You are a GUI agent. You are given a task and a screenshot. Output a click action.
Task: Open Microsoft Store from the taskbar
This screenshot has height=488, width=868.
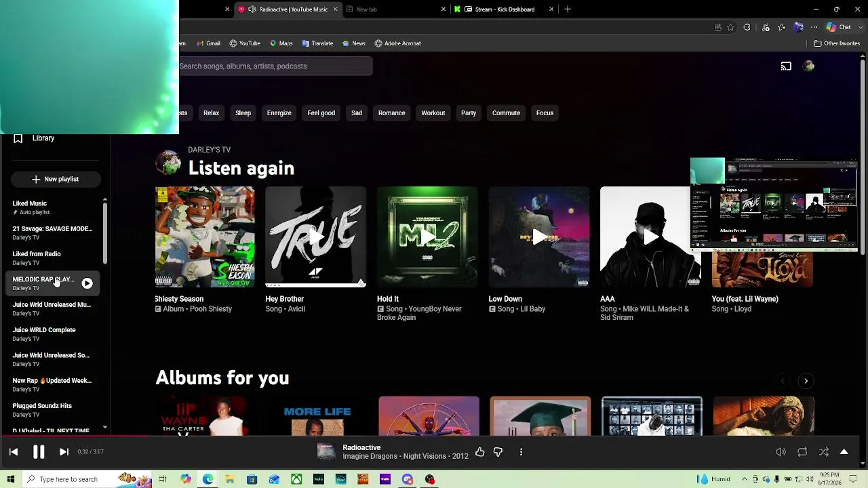(252, 479)
